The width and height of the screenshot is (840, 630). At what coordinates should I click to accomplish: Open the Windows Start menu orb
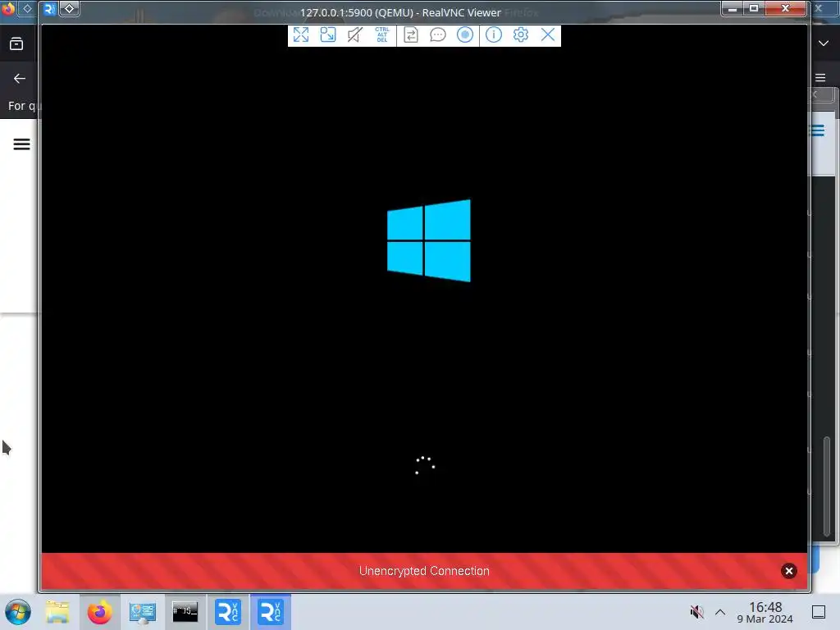[x=18, y=612]
